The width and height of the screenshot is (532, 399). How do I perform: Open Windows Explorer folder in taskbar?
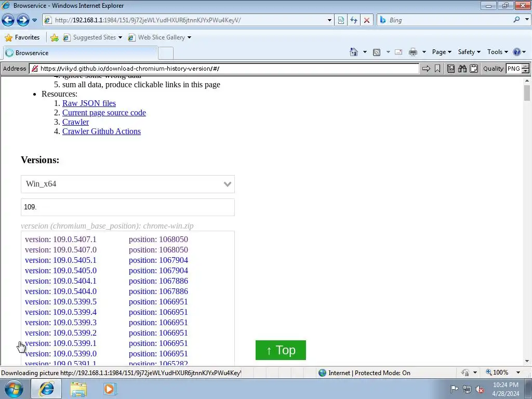pyautogui.click(x=78, y=389)
